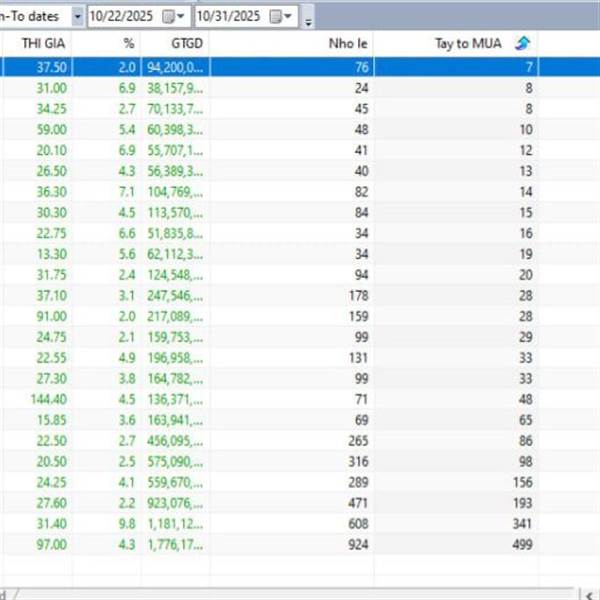Click GTGD value 38,157,9...
Image resolution: width=600 pixels, height=600 pixels.
(175, 88)
